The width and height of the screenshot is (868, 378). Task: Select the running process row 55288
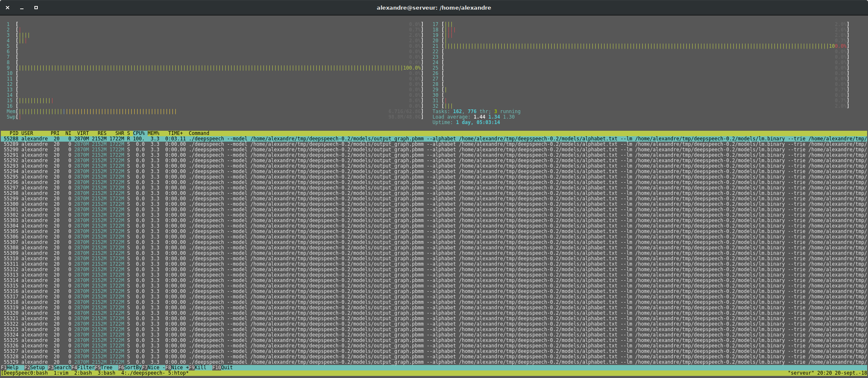pyautogui.click(x=434, y=139)
